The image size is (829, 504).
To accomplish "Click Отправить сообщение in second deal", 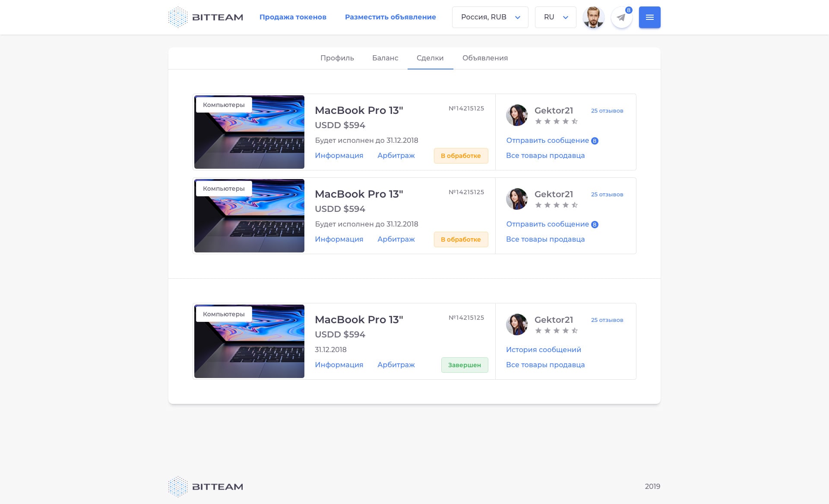I will 547,224.
